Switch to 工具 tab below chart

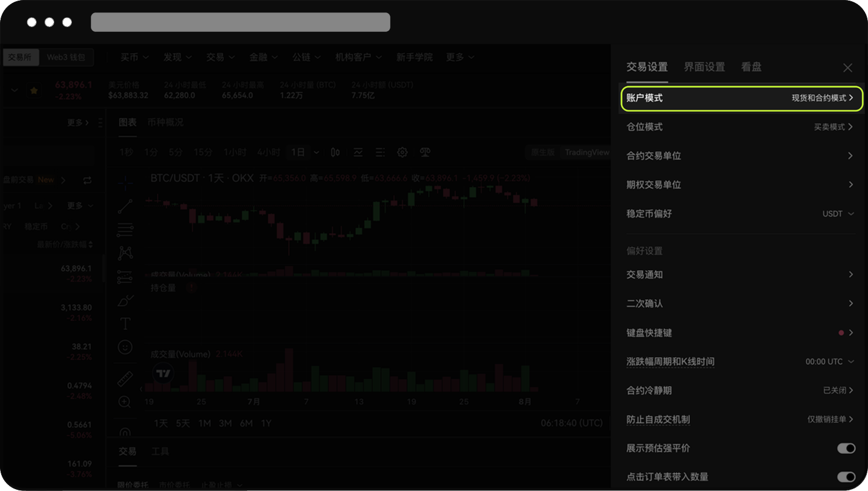160,451
